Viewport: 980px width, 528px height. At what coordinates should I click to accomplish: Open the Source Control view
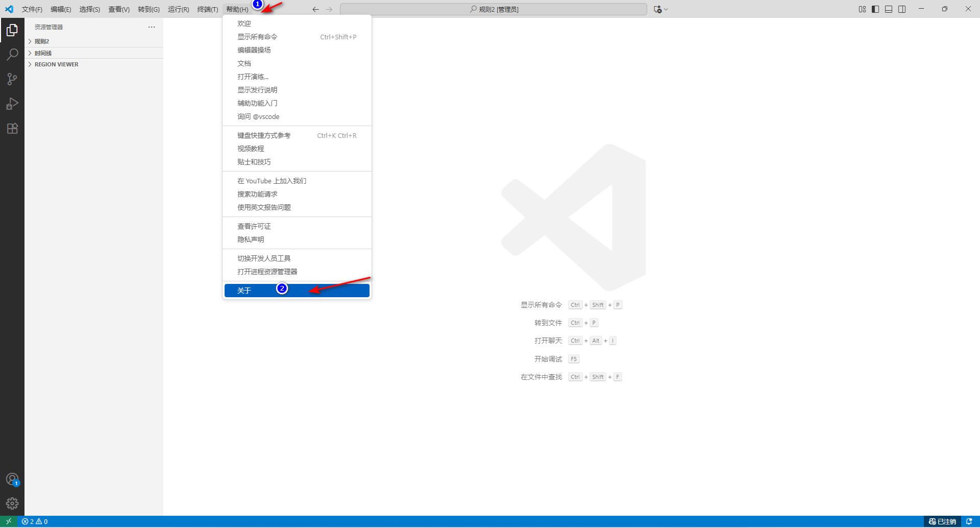click(x=12, y=79)
